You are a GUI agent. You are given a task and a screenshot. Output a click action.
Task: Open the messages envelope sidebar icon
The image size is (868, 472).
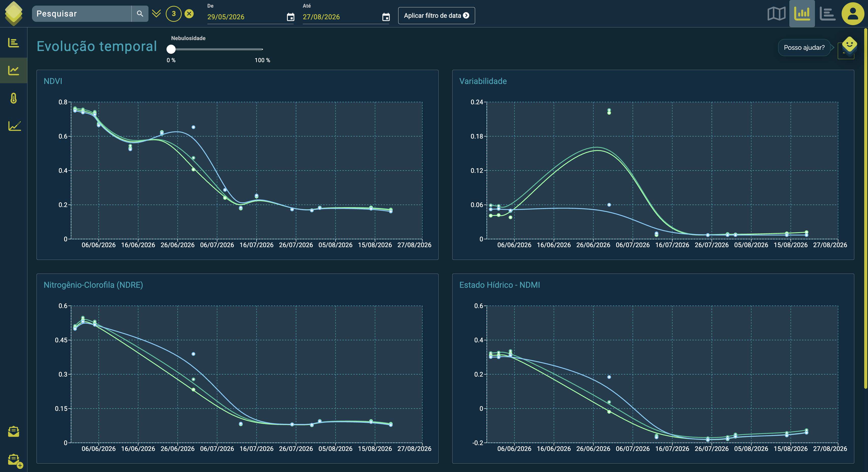click(13, 431)
